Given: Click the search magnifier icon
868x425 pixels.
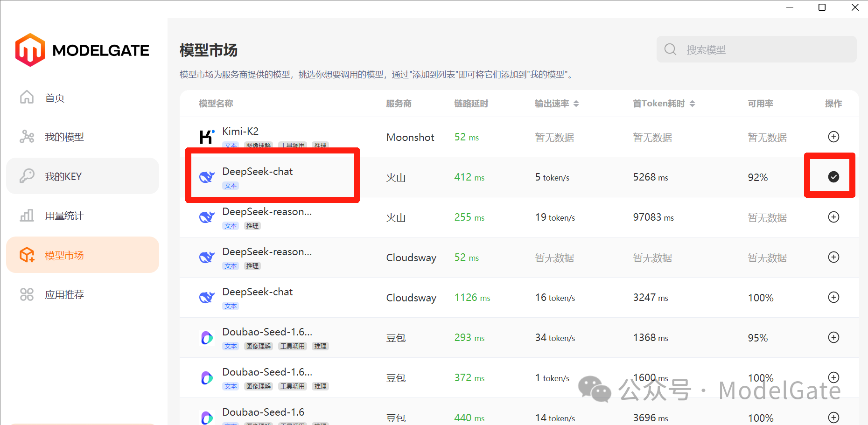Looking at the screenshot, I should pyautogui.click(x=671, y=49).
